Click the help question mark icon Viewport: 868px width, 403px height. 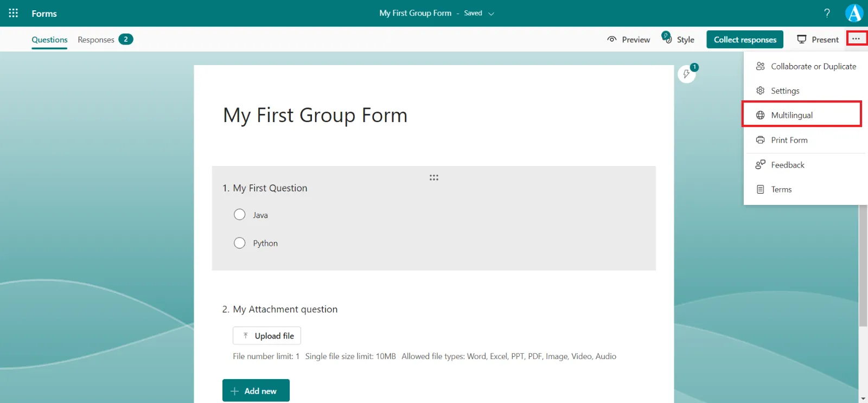tap(827, 13)
